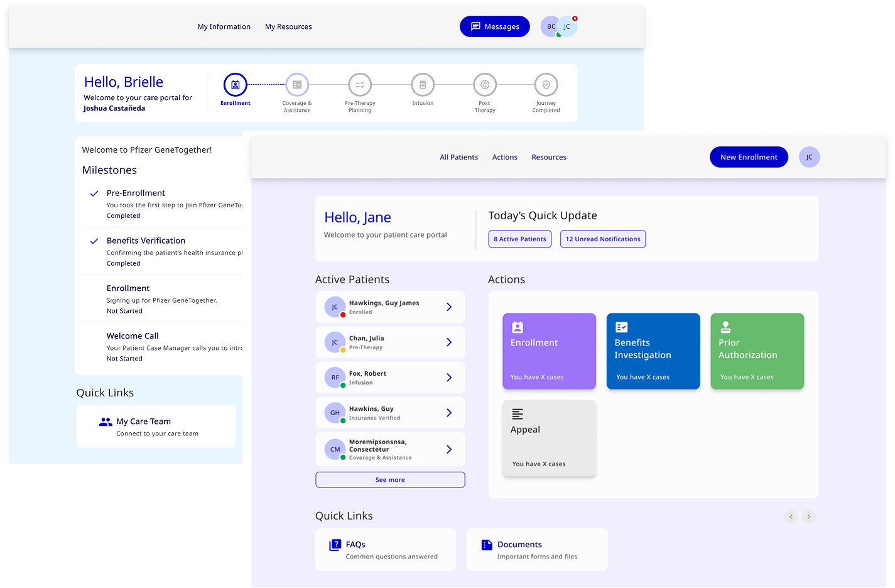Click the Enrollment step icon in progress tracker
Viewport: 895px width, 588px height.
point(235,85)
